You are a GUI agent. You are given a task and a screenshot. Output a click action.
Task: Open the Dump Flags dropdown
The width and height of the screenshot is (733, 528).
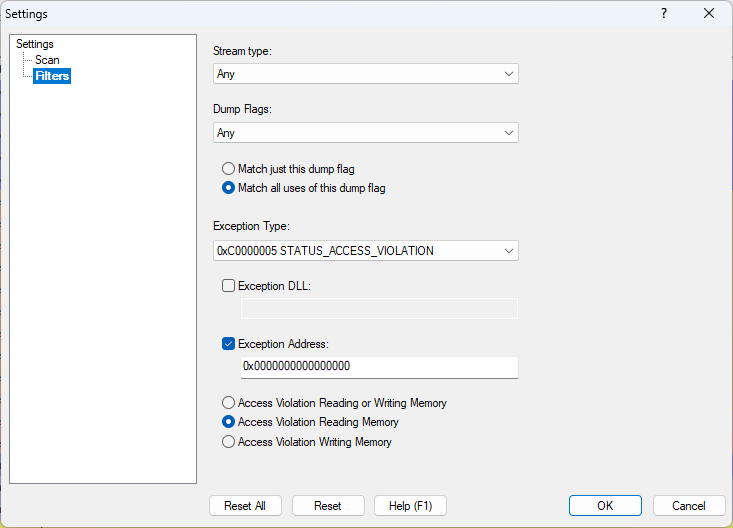(366, 133)
